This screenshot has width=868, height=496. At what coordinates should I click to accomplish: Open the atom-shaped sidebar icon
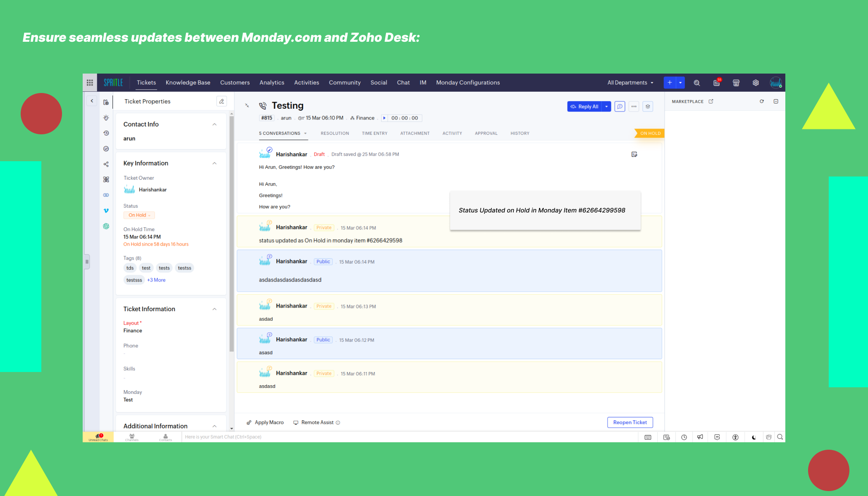pos(106,179)
